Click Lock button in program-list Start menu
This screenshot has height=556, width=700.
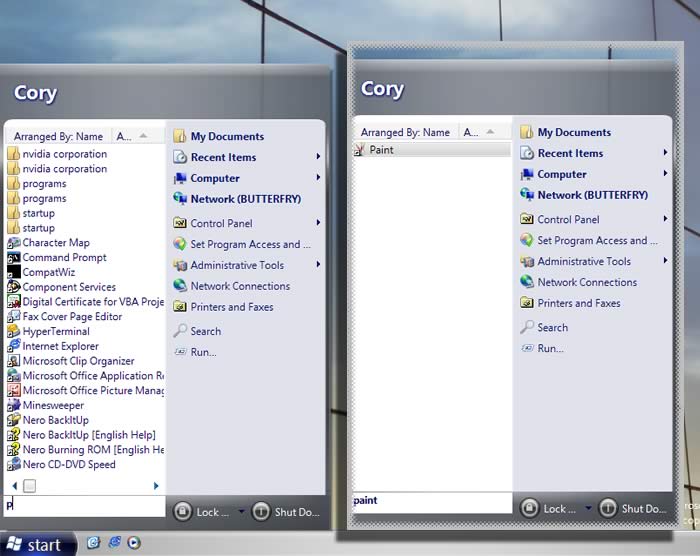tap(201, 512)
